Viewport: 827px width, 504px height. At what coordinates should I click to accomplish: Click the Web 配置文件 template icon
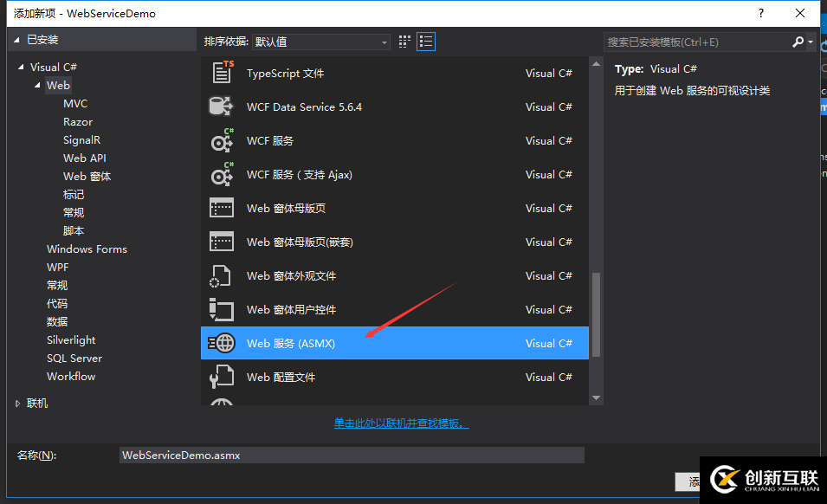click(221, 377)
